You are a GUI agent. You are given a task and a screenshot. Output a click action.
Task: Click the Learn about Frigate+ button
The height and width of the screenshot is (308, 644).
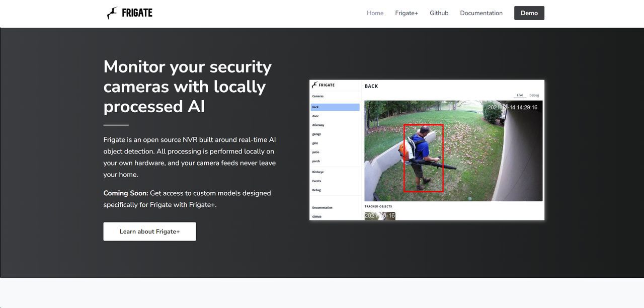[149, 232]
